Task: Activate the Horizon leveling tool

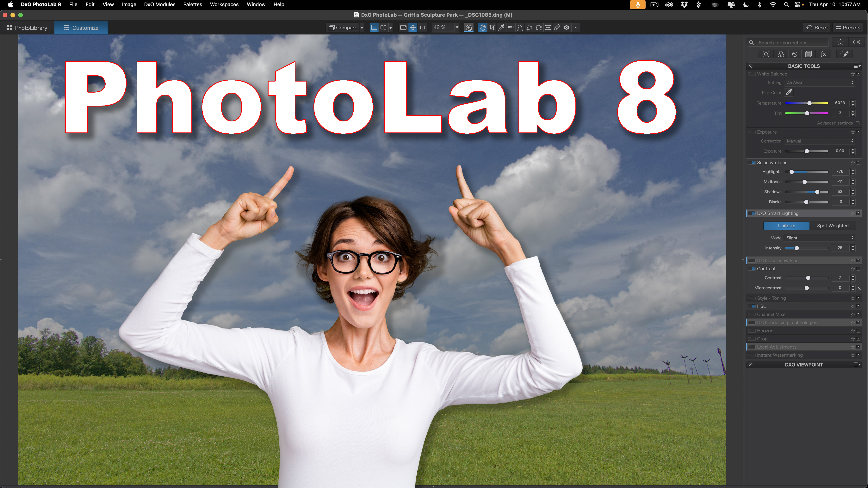Action: tap(511, 28)
